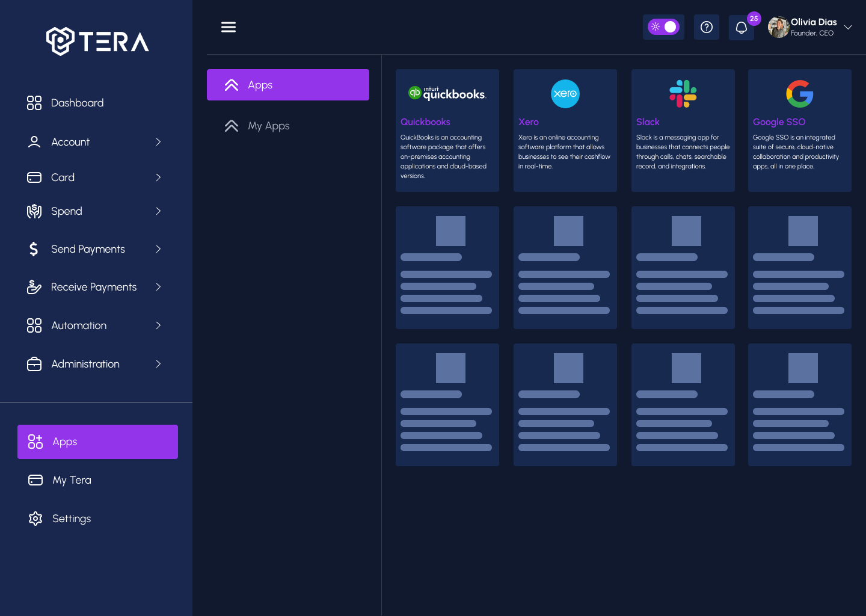Click the Dashboard grid icon

(34, 103)
